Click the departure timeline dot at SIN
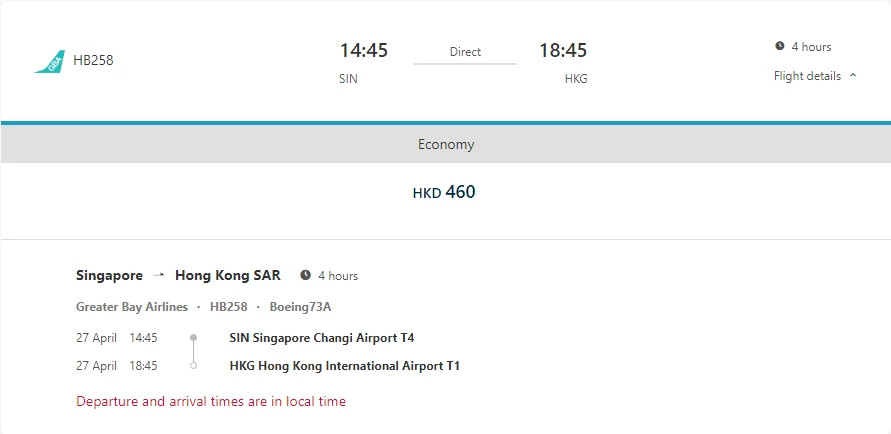Viewport: 891px width, 434px height. point(194,338)
